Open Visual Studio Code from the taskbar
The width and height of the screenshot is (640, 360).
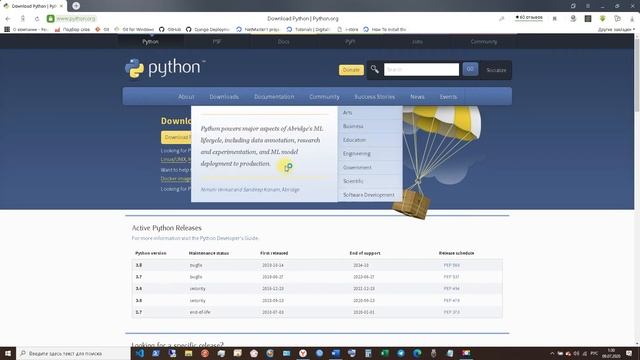point(140,353)
